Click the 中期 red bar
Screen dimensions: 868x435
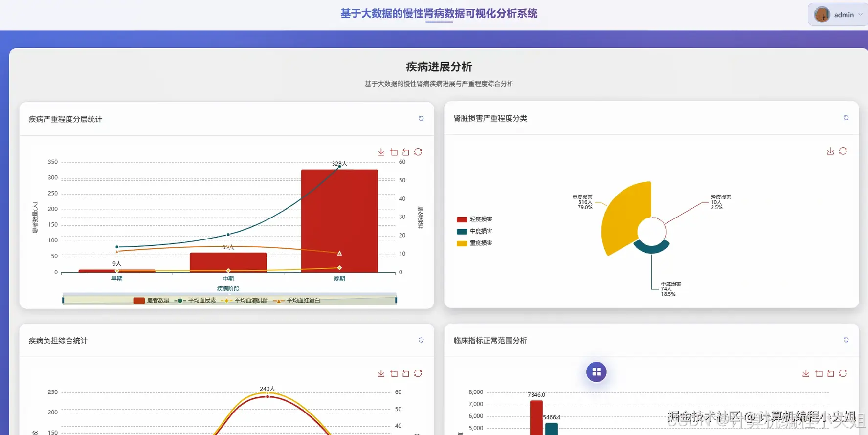[228, 262]
